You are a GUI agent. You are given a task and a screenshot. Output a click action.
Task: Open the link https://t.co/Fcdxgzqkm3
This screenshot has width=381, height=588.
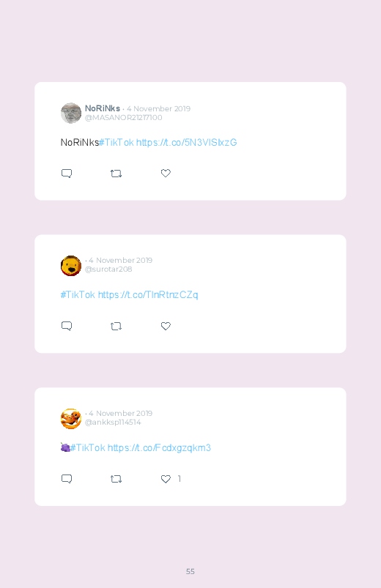159,447
